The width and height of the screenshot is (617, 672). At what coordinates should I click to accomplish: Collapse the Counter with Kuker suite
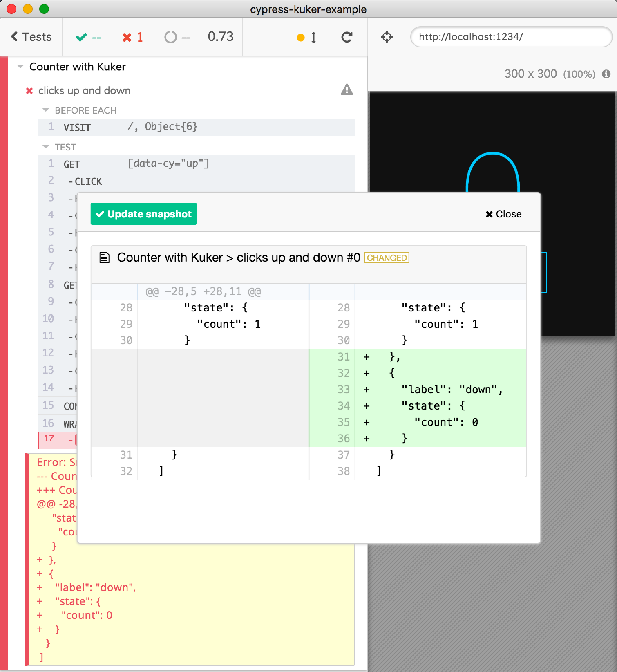[x=20, y=67]
